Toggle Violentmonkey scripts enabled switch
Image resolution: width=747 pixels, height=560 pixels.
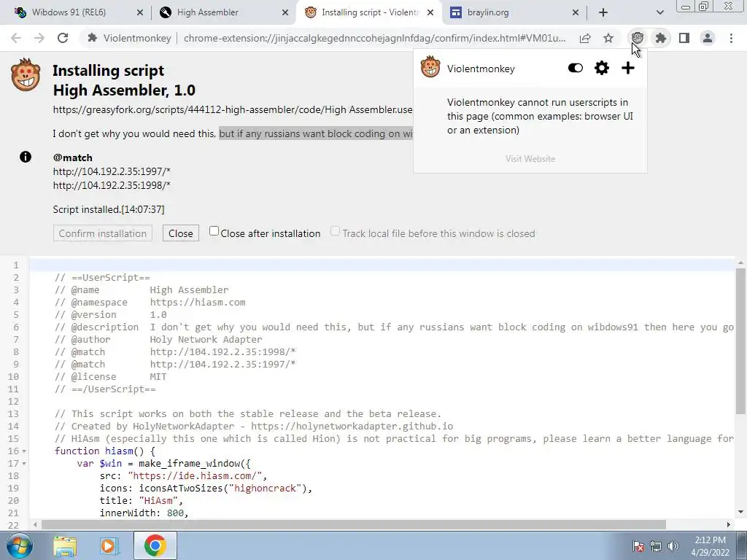coord(576,68)
